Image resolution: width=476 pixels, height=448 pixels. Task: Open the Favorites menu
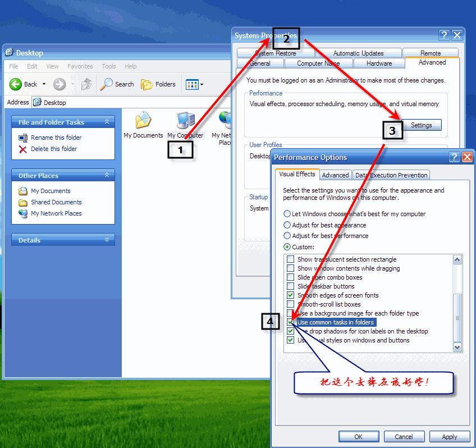point(80,66)
